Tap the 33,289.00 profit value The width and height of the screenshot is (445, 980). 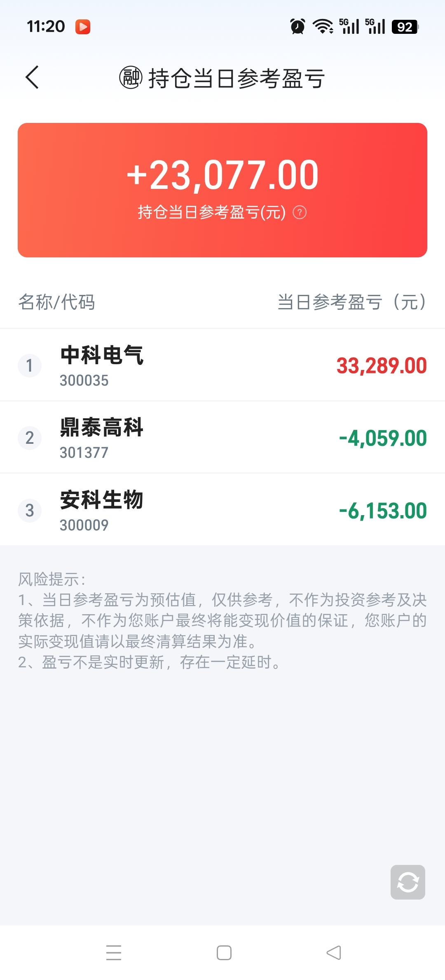(382, 366)
